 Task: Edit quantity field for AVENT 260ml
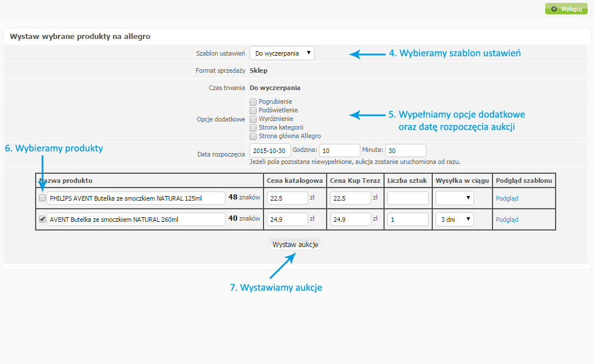(x=408, y=219)
